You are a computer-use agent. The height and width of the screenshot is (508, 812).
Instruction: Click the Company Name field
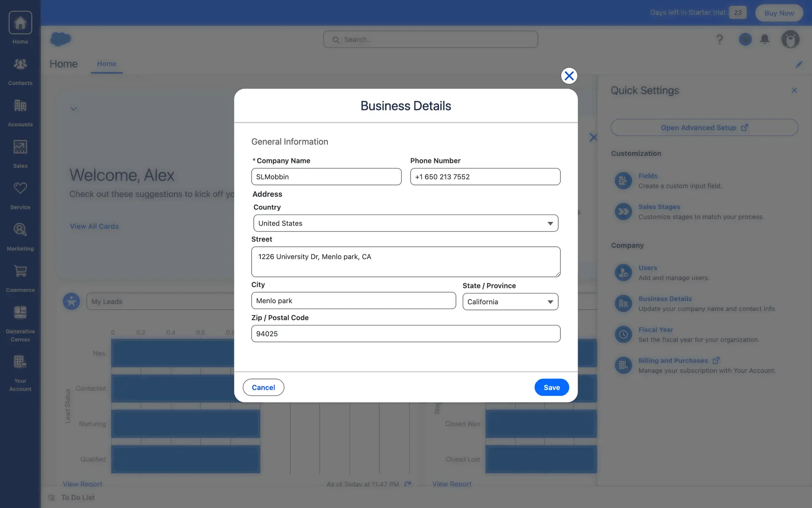tap(326, 177)
